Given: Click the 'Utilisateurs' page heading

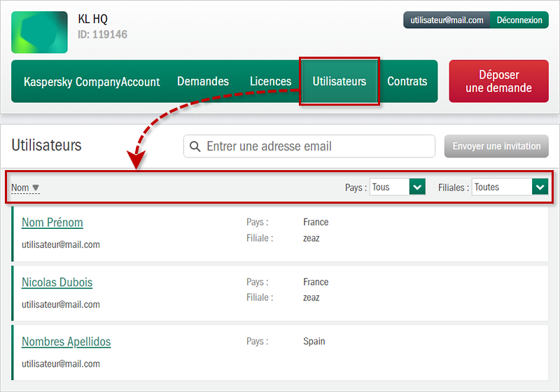Looking at the screenshot, I should (x=46, y=146).
